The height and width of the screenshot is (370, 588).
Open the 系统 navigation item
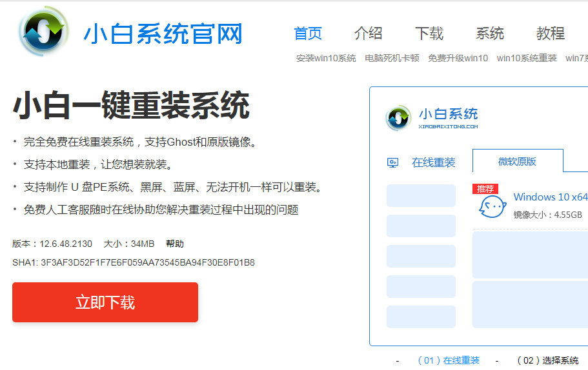tap(490, 34)
